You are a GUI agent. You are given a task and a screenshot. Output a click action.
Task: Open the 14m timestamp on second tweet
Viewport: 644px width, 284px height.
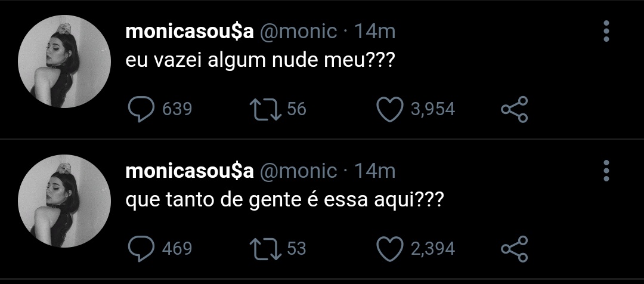pyautogui.click(x=374, y=171)
